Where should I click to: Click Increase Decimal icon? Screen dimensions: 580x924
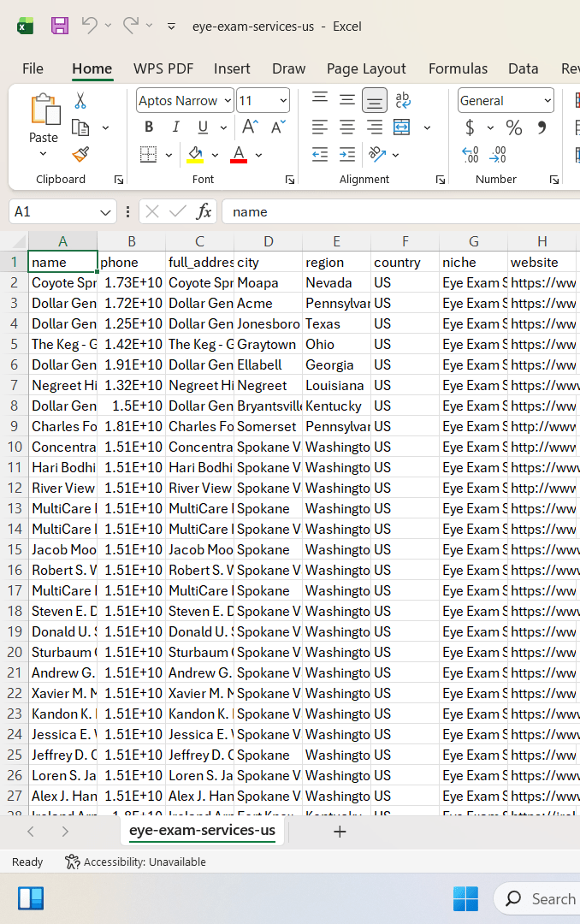pyautogui.click(x=471, y=154)
